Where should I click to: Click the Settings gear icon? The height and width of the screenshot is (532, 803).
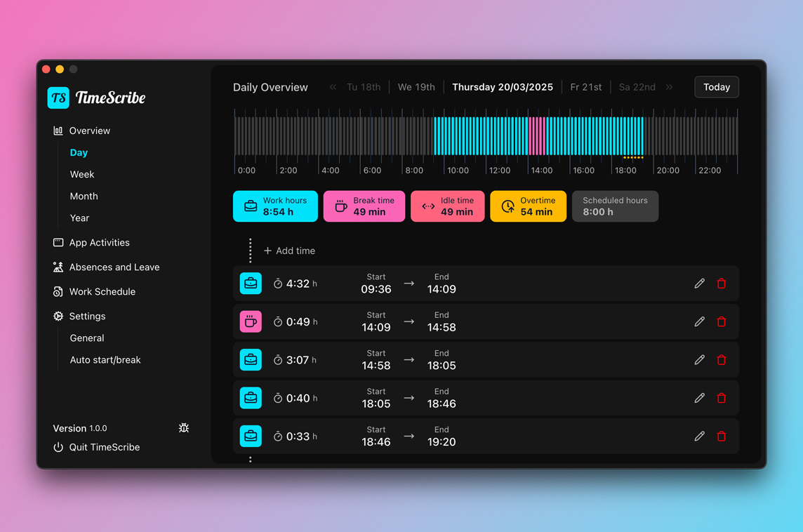coord(58,316)
